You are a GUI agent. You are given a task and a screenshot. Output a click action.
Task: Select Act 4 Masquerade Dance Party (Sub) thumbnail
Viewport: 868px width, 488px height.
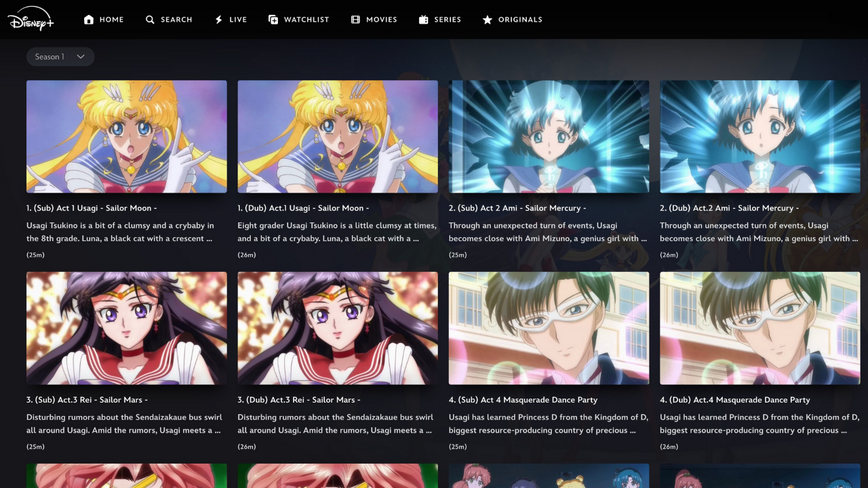549,328
